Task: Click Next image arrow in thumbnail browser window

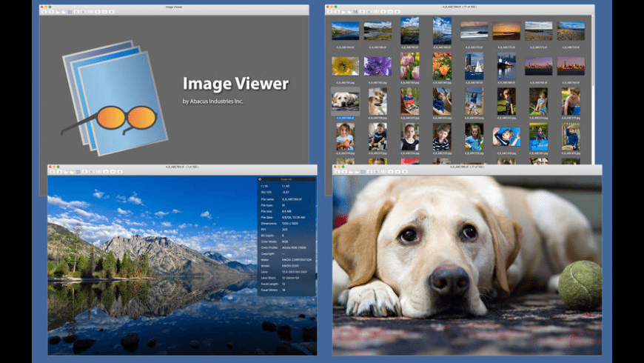Action: point(338,12)
